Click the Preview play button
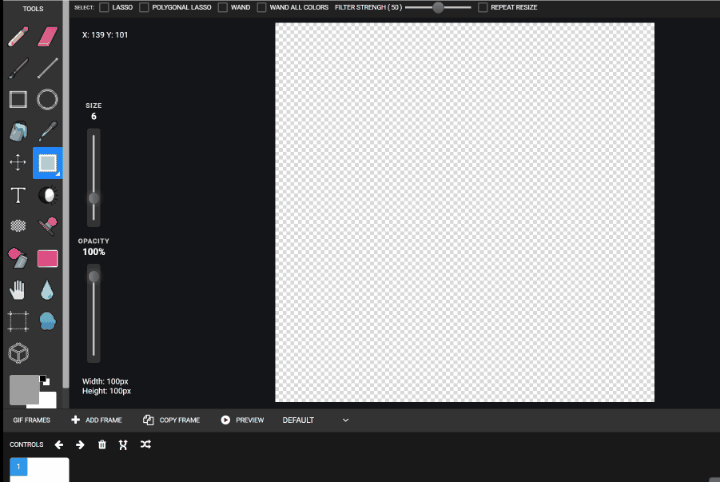Viewport: 720px width, 482px height. point(242,420)
